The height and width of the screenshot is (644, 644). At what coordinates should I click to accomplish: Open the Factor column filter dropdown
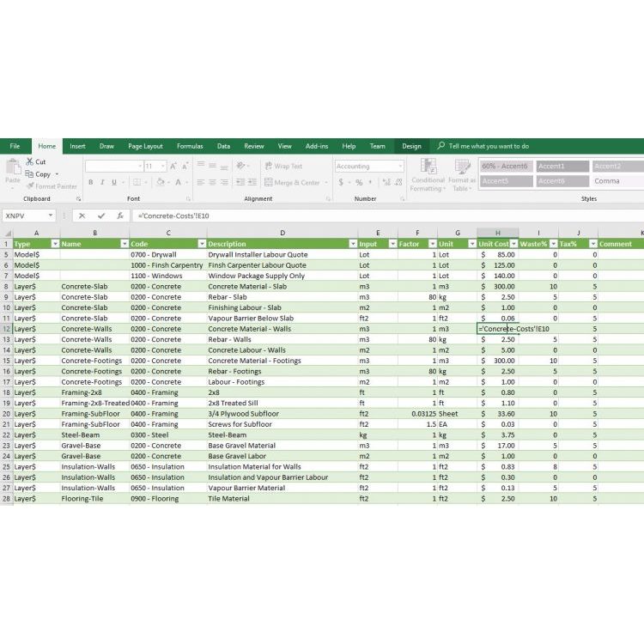point(433,244)
